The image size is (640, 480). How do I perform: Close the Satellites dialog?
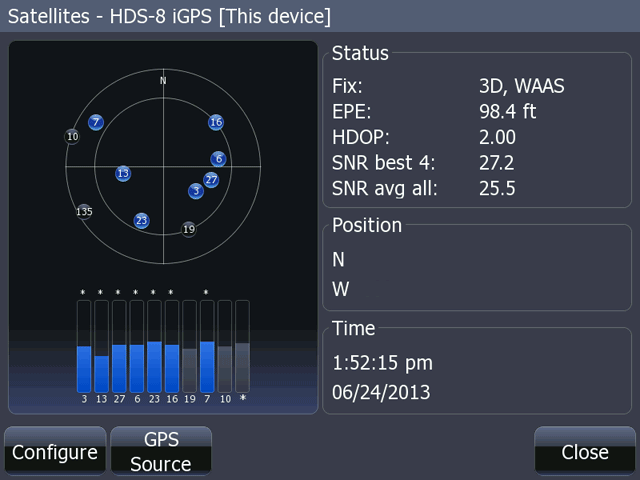[584, 451]
